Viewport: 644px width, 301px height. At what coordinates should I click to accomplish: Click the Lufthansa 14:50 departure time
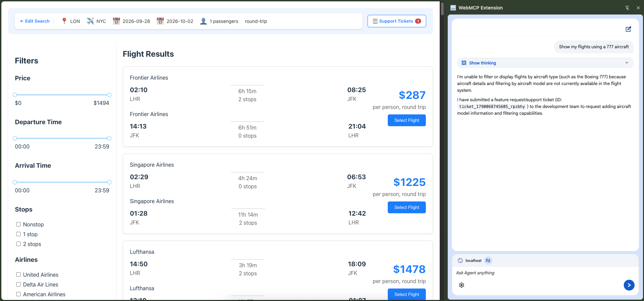pos(139,264)
